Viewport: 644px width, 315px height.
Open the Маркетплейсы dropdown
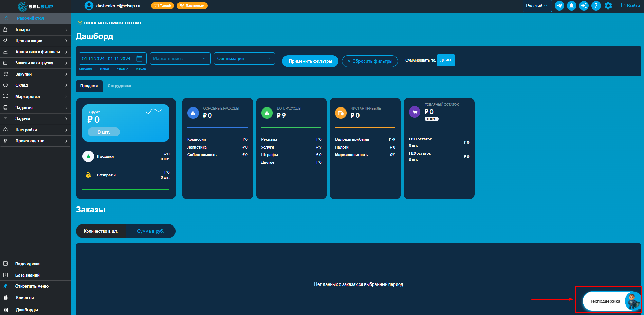(x=180, y=59)
